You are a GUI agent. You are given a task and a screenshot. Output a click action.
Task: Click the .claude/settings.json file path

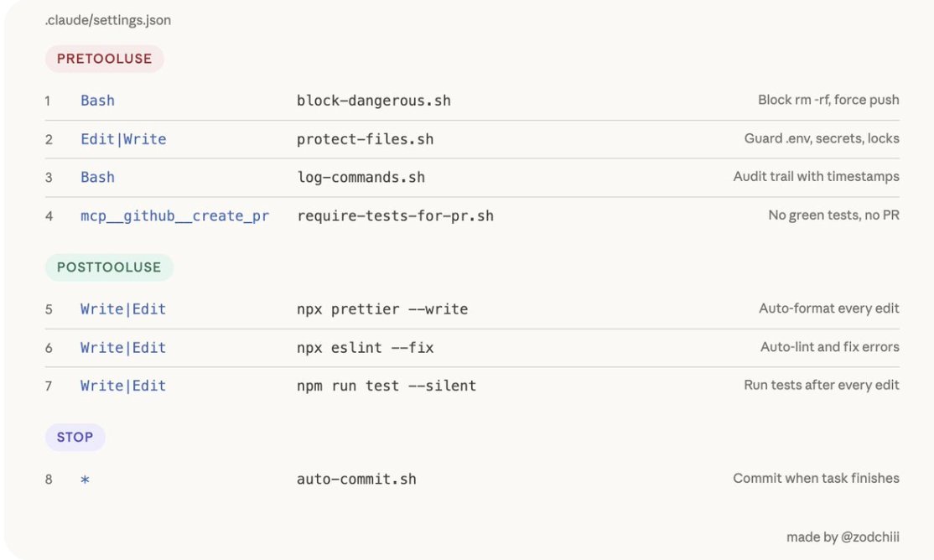108,20
